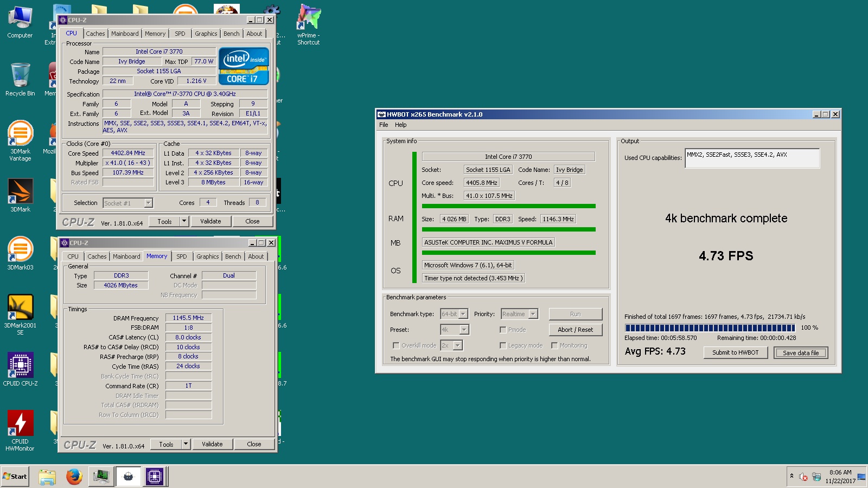
Task: Click the 4.73 FPS result text
Action: [726, 256]
